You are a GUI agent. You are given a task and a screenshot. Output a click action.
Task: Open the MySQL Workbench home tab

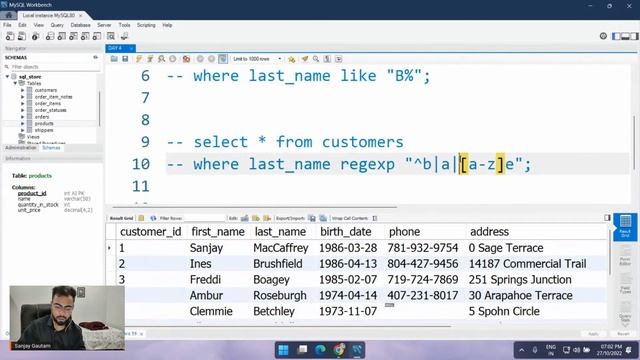[8, 15]
